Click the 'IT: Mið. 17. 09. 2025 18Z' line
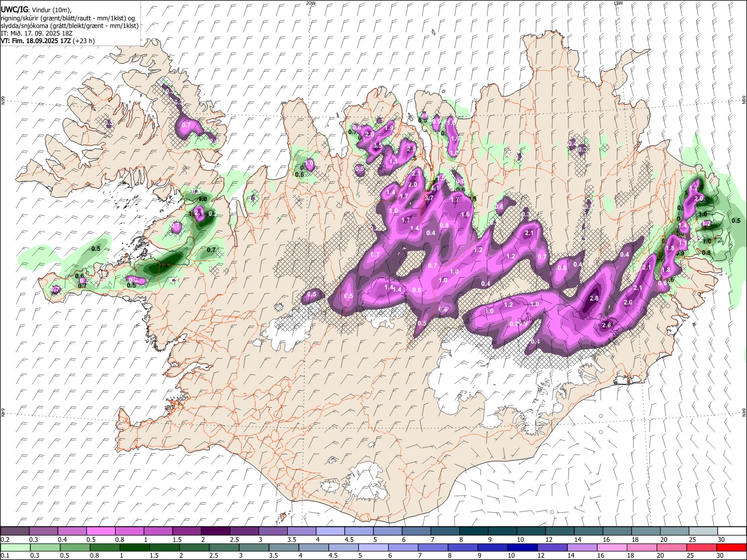Viewport: 747px width, 560px height. (x=37, y=33)
